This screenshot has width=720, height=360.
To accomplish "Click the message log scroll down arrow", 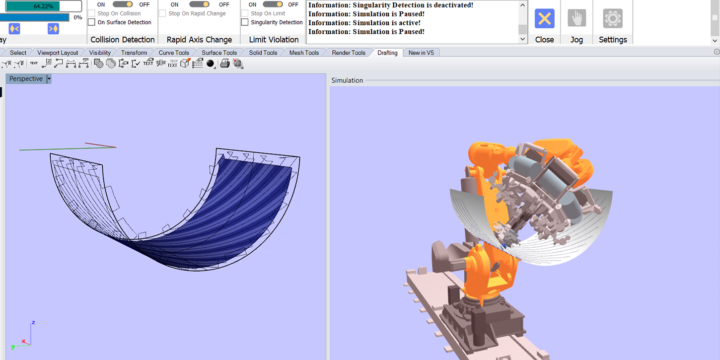I will (x=523, y=39).
